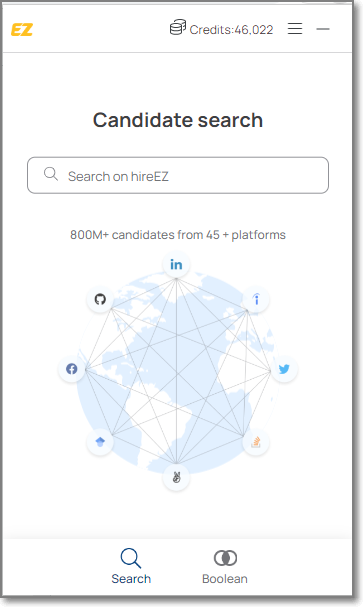The width and height of the screenshot is (363, 607).
Task: Click the hireEZ EZ logo
Action: 22,29
